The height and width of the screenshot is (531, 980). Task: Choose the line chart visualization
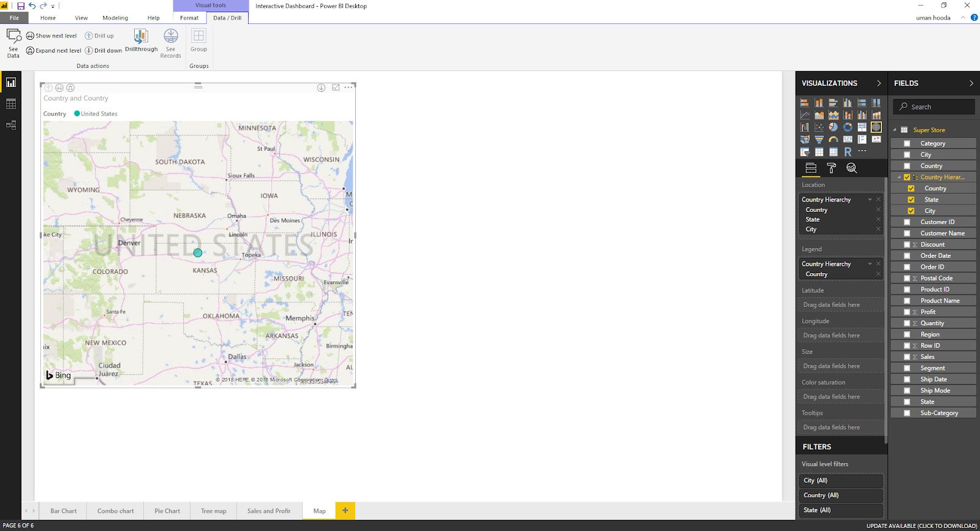click(x=805, y=115)
